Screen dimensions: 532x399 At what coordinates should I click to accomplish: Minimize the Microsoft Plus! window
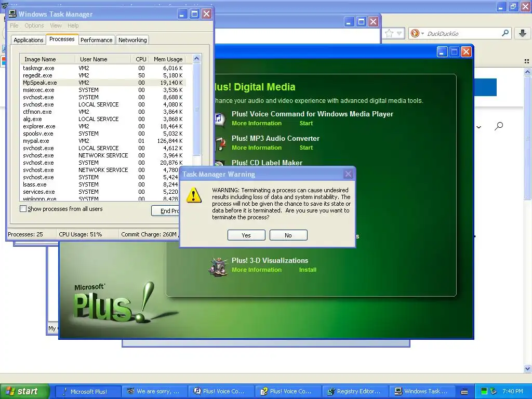(442, 52)
